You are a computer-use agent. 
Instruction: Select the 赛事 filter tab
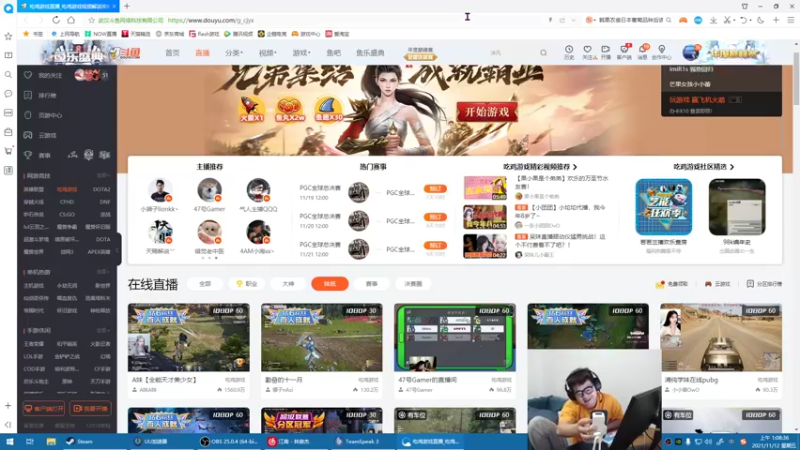371,284
